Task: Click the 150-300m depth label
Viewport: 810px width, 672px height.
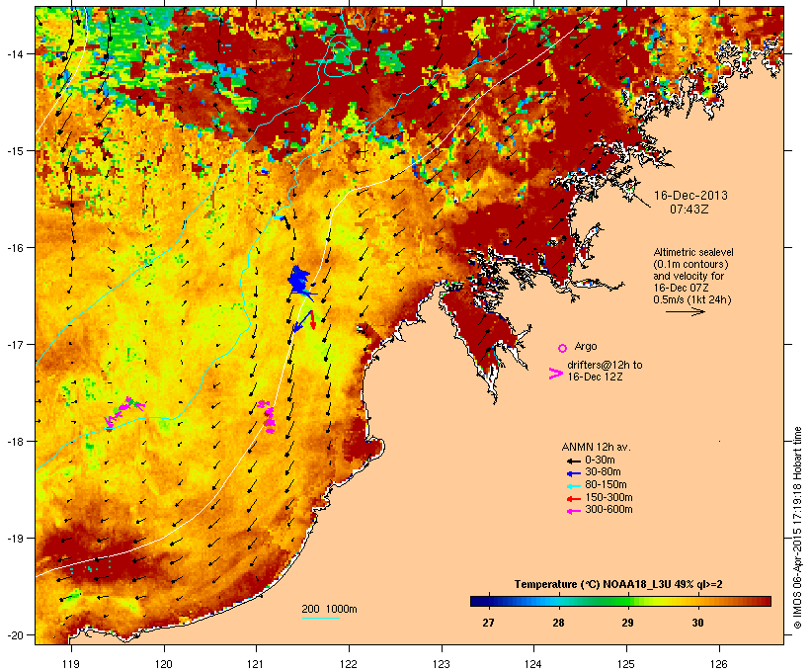Action: [x=608, y=498]
